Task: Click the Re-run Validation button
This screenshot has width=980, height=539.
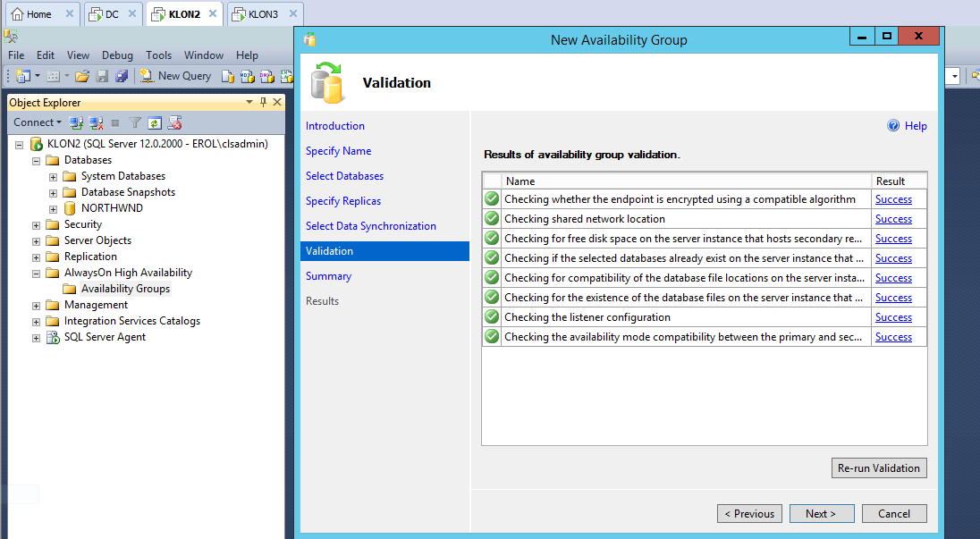Action: 878,468
